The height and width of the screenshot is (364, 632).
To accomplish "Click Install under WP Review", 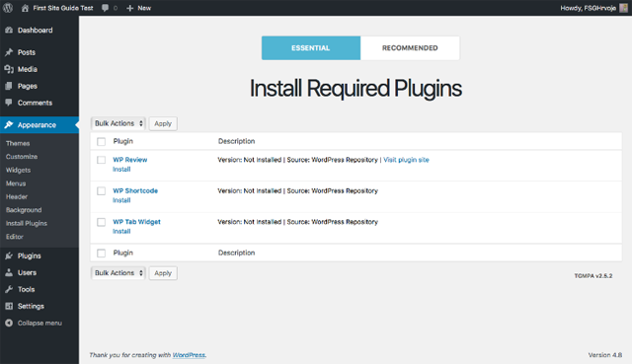I will pos(121,169).
